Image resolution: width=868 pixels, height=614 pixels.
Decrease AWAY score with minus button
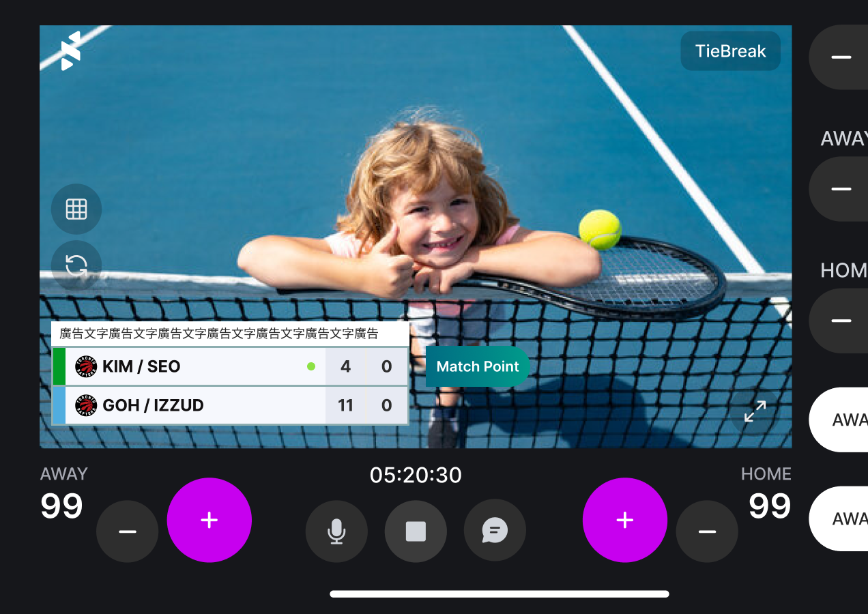pos(128,531)
